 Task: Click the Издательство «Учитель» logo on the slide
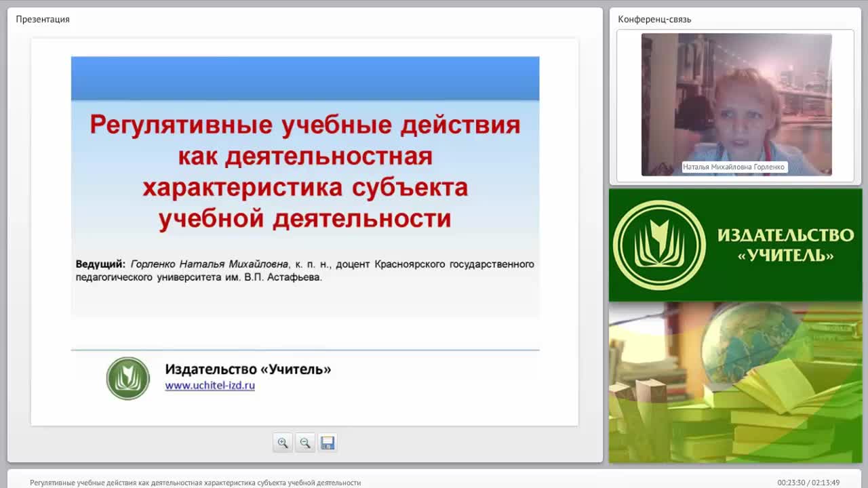pos(128,378)
